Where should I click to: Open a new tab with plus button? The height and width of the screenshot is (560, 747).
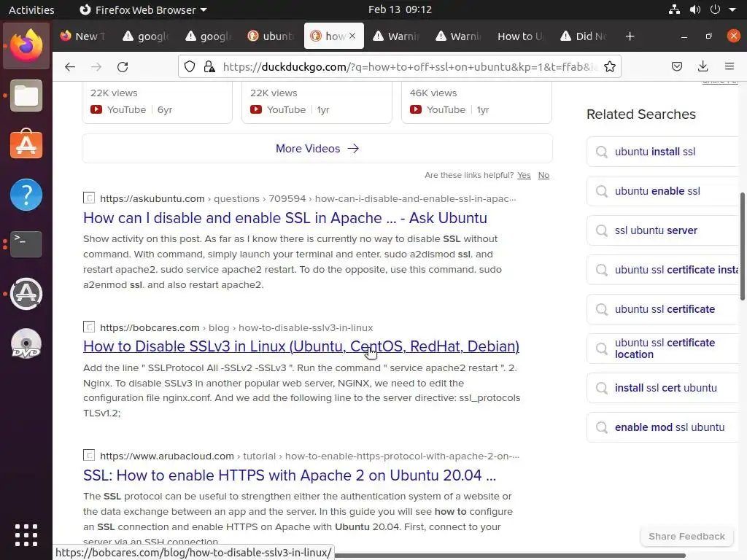click(630, 36)
